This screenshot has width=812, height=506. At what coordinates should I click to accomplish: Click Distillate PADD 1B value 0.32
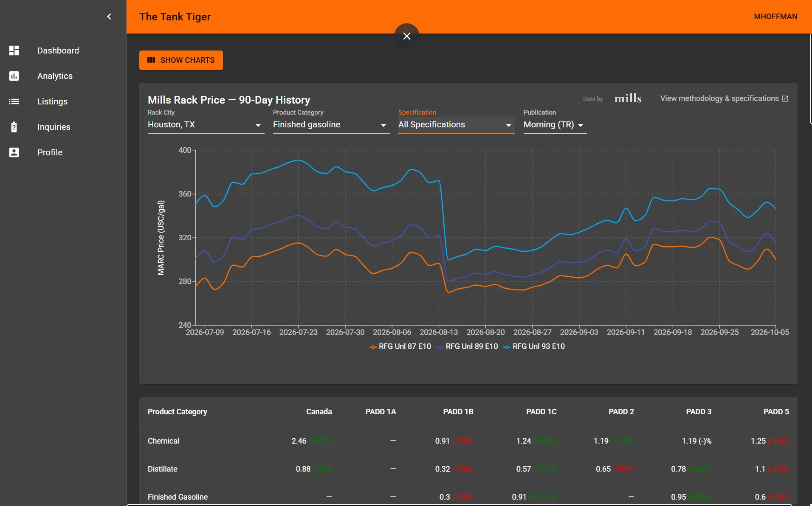click(443, 469)
